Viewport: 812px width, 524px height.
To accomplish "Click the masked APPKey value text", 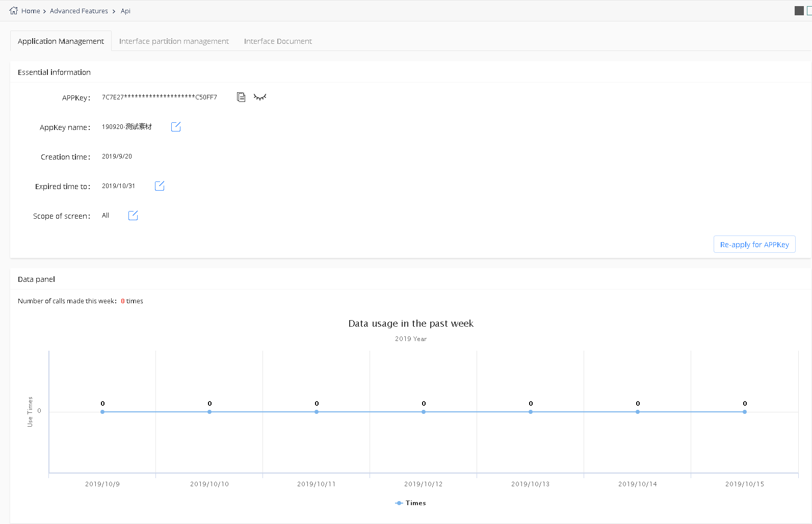I will (x=159, y=97).
